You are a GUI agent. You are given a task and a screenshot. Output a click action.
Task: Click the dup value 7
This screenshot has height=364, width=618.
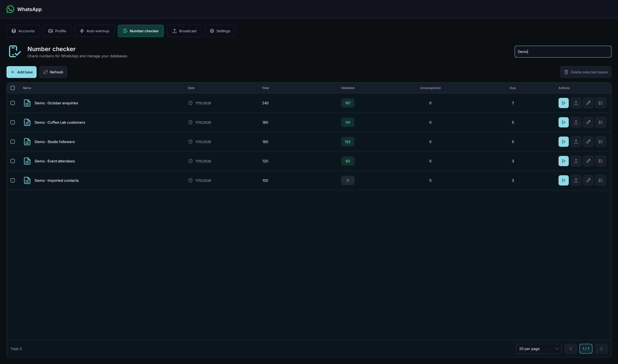click(x=513, y=103)
